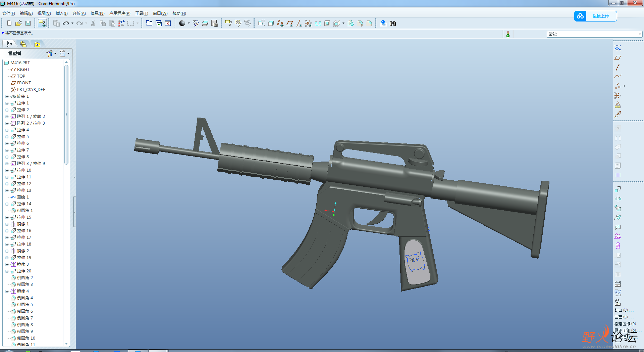Click the Close window toolbar icon
Image resolution: width=644 pixels, height=352 pixels.
(168, 23)
